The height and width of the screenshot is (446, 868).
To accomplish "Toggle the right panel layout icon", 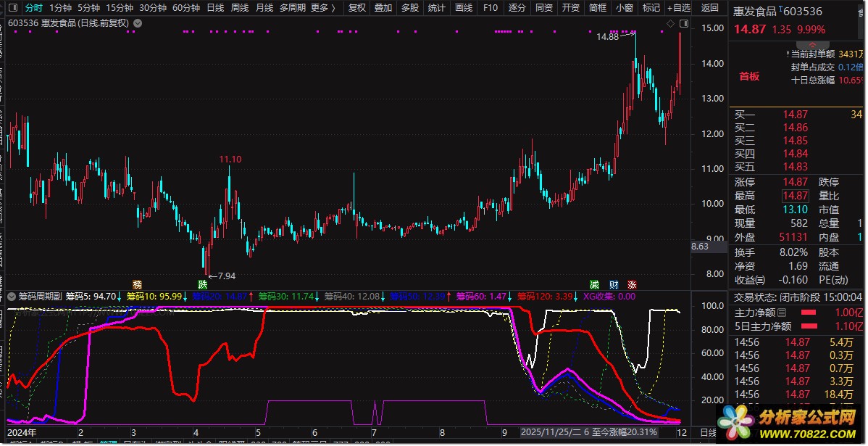I will pyautogui.click(x=684, y=23).
